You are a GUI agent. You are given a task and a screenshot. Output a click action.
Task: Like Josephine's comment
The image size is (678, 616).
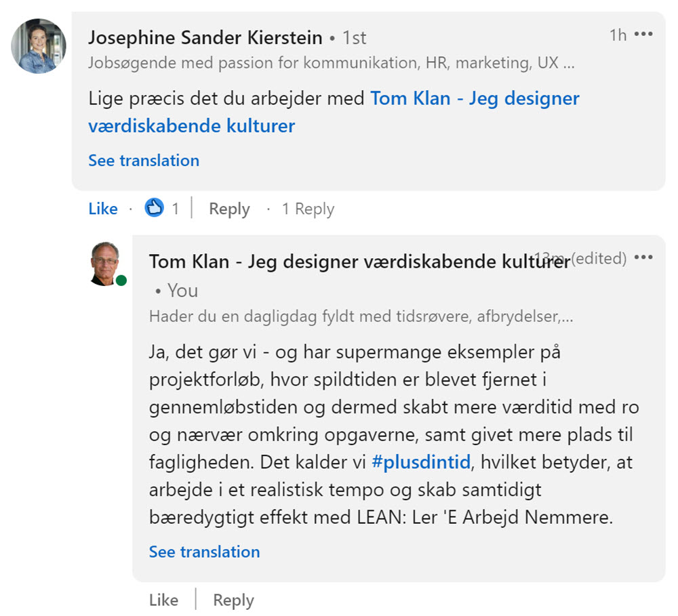click(x=102, y=209)
